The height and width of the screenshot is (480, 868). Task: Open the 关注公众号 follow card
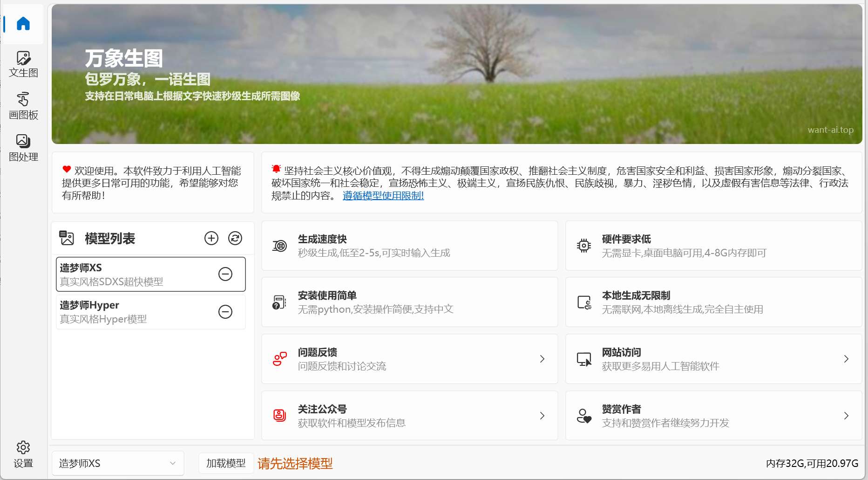(409, 416)
